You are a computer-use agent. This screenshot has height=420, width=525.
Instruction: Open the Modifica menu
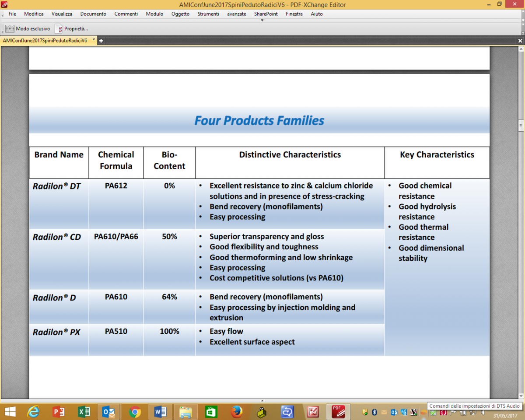tap(34, 14)
